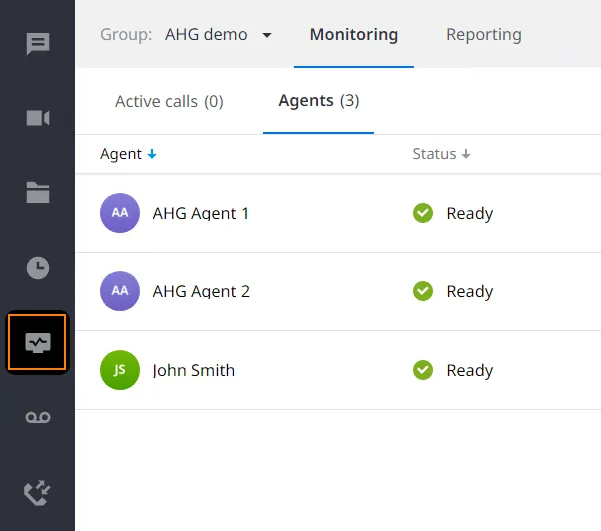Click John Smith green JS avatar
The image size is (601, 531).
point(120,370)
